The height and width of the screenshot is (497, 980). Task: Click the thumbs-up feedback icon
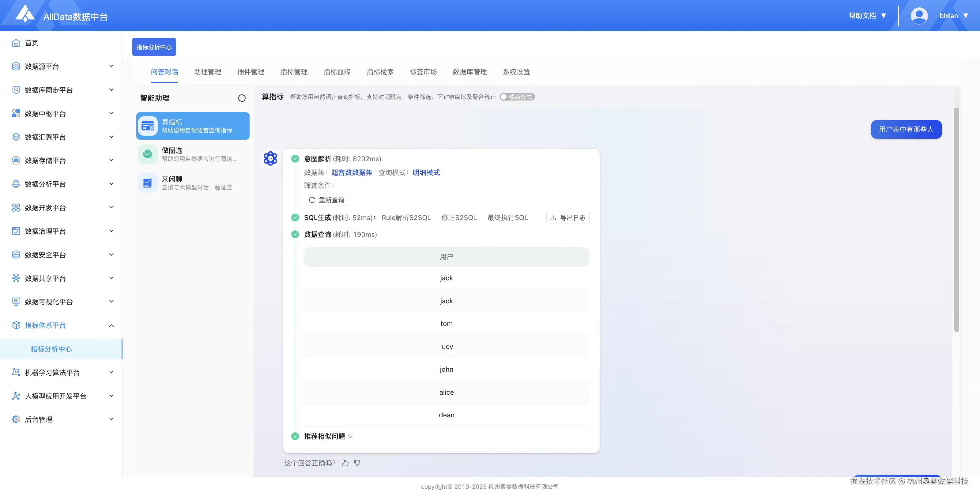pos(345,463)
